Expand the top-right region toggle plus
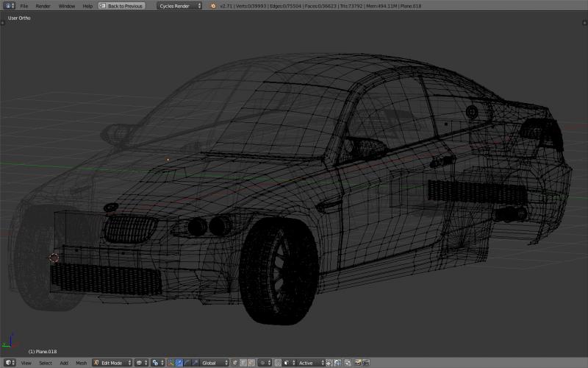Viewport: 588px width, 368px height. tap(584, 23)
